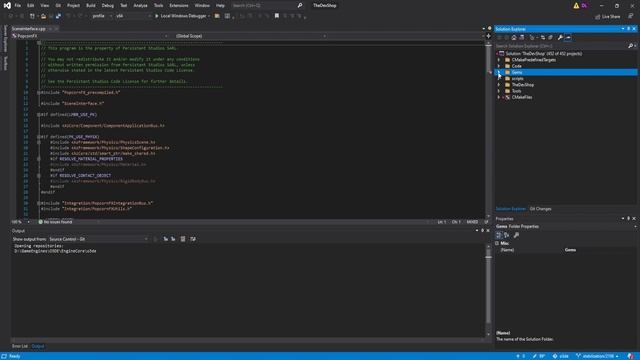Click the Name property value Gems
This screenshot has width=640, height=360.
[x=570, y=250]
